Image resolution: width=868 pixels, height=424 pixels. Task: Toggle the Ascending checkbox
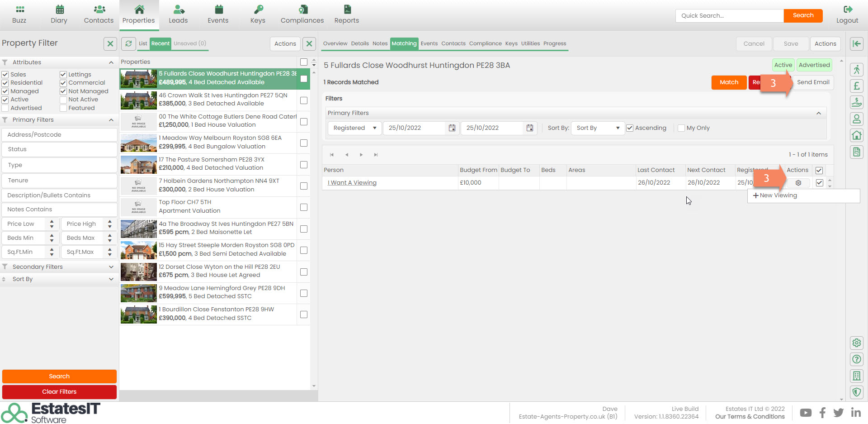pos(630,128)
